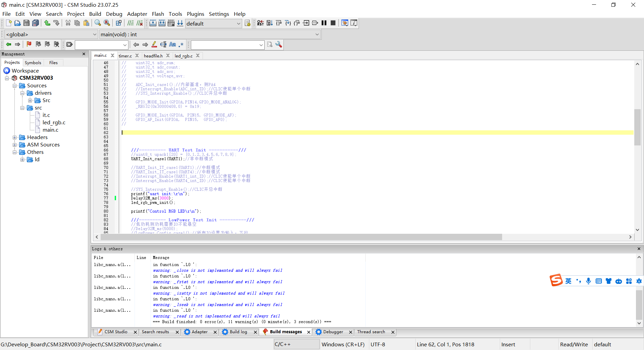This screenshot has width=644, height=350.
Task: Close the Logs & others panel
Action: click(639, 249)
